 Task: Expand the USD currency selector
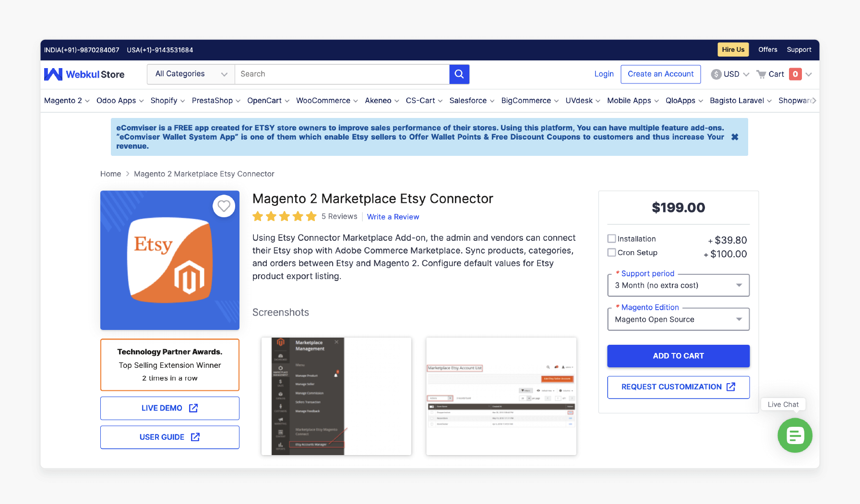[x=730, y=74]
